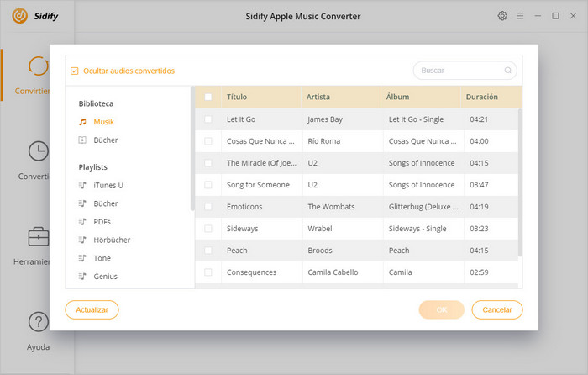Click the song list vertical scrollbar
588x375 pixels.
(x=520, y=182)
